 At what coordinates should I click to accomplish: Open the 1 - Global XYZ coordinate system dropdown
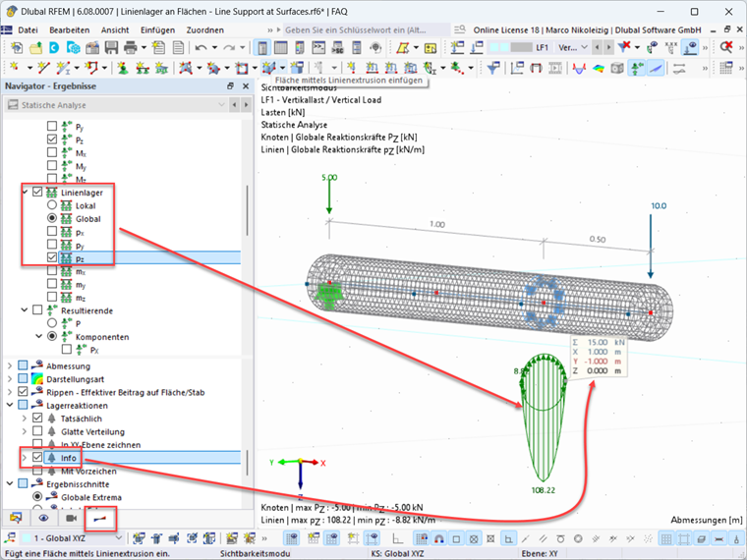click(x=72, y=538)
